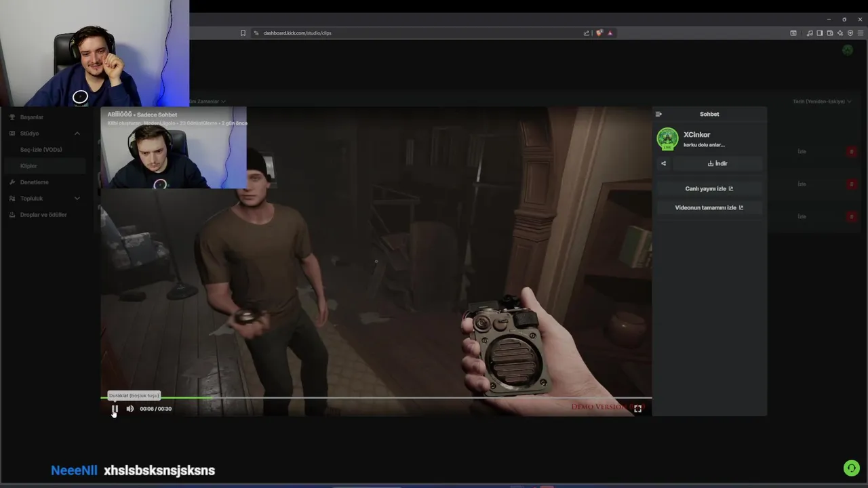Image resolution: width=868 pixels, height=488 pixels.
Task: Click İzle on the first clip row
Action: [x=802, y=152]
